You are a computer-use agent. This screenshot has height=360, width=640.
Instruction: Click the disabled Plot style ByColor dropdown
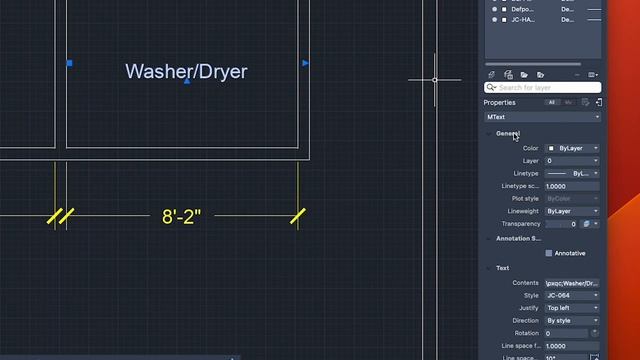point(572,199)
